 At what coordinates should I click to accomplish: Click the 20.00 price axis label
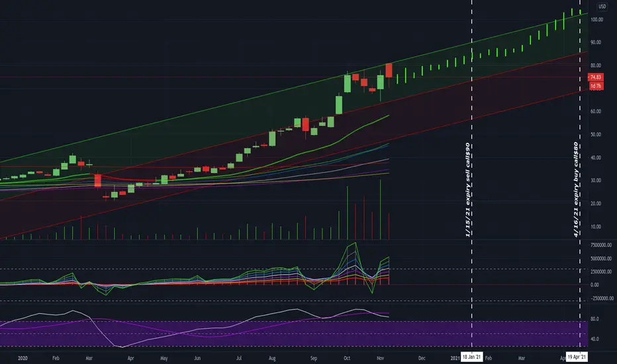(596, 203)
